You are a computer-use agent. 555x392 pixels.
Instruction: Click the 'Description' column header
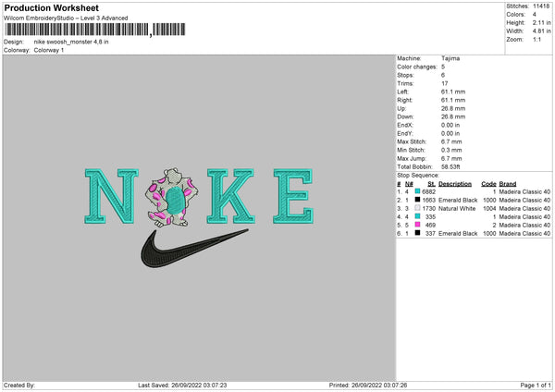[455, 184]
